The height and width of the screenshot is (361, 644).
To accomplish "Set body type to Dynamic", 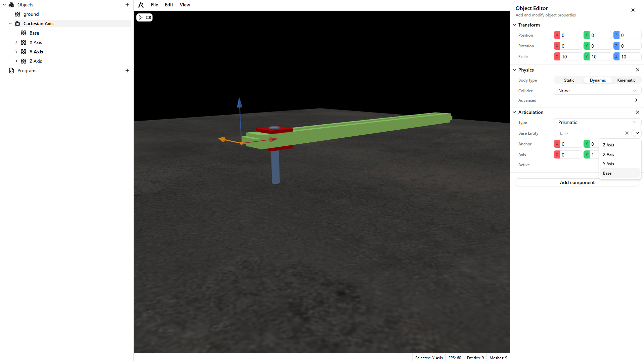I will pos(597,80).
